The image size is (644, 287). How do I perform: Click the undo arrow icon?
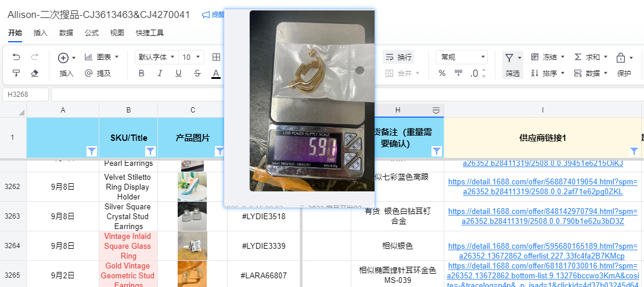point(16,57)
